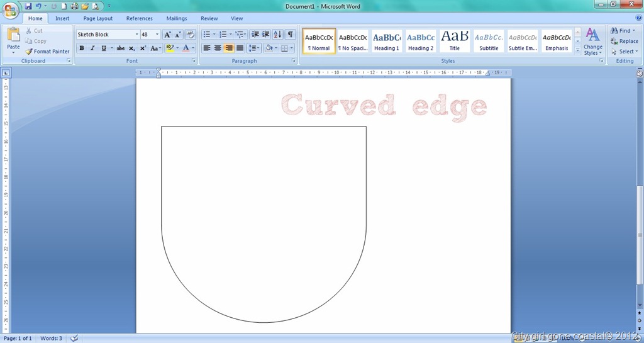Start a numbered list
Screen dimensions: 644x343
tap(223, 35)
